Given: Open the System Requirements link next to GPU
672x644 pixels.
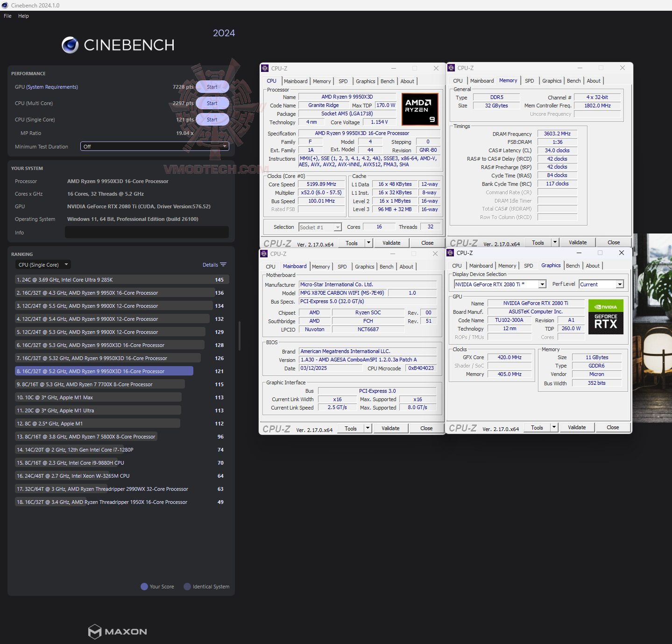Looking at the screenshot, I should pos(52,87).
